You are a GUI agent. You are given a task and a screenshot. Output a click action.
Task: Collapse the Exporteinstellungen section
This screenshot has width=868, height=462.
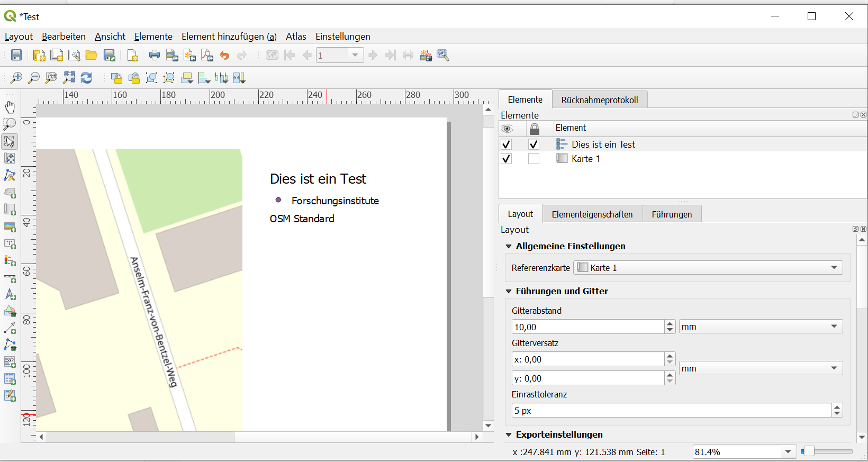click(x=509, y=434)
